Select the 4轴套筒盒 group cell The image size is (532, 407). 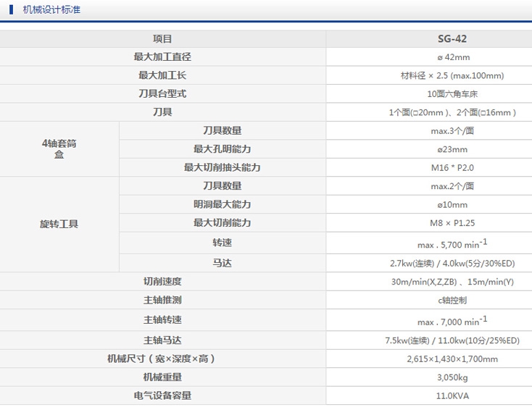pyautogui.click(x=59, y=149)
